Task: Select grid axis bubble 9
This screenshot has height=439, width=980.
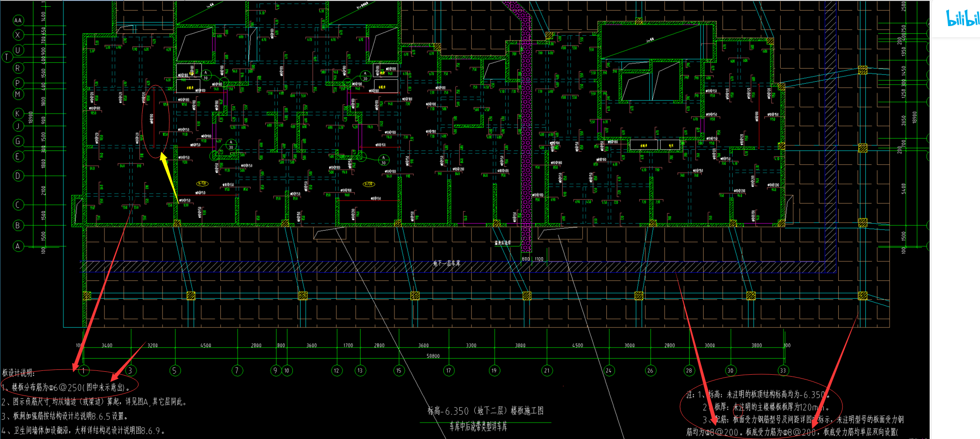Action: point(275,371)
